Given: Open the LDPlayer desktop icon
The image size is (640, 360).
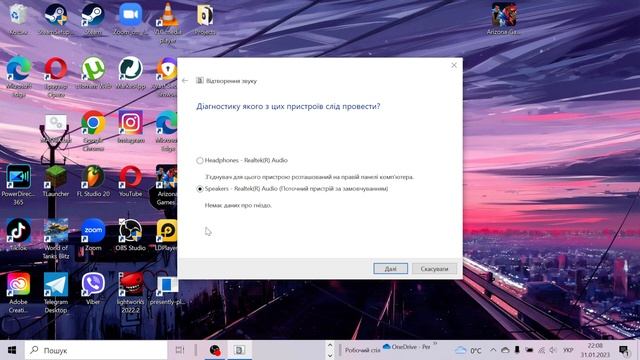Looking at the screenshot, I should point(167,234).
